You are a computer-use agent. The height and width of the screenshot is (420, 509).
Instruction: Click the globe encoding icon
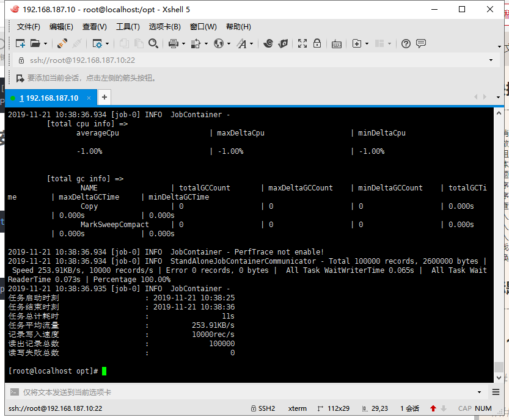coord(219,43)
